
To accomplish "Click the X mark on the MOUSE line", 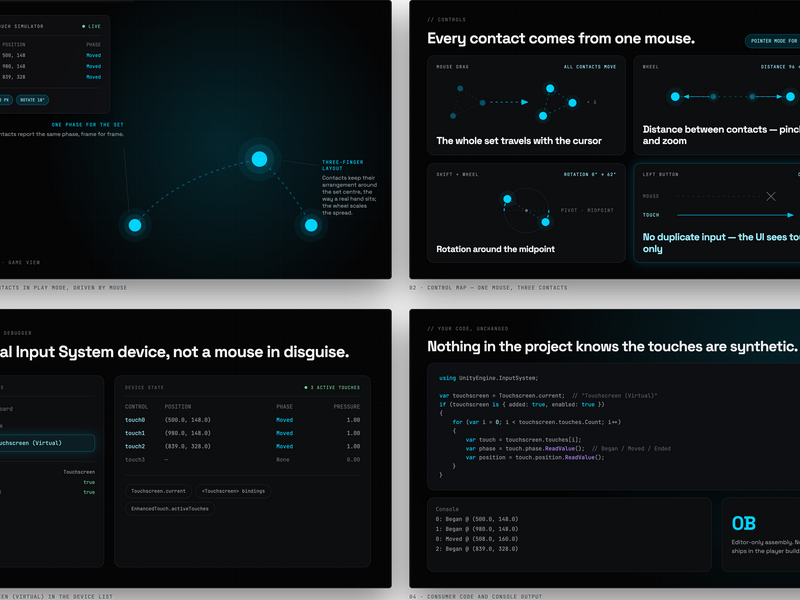I will point(771,196).
